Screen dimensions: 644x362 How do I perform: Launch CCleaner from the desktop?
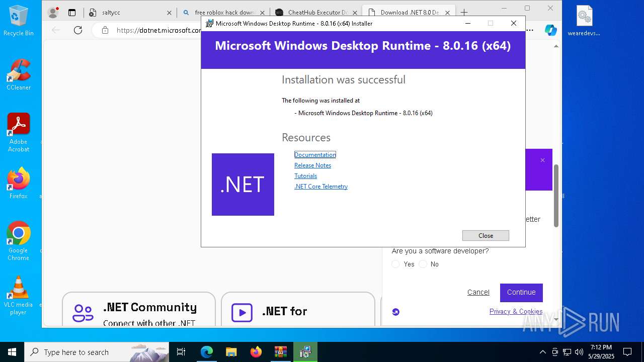(19, 74)
